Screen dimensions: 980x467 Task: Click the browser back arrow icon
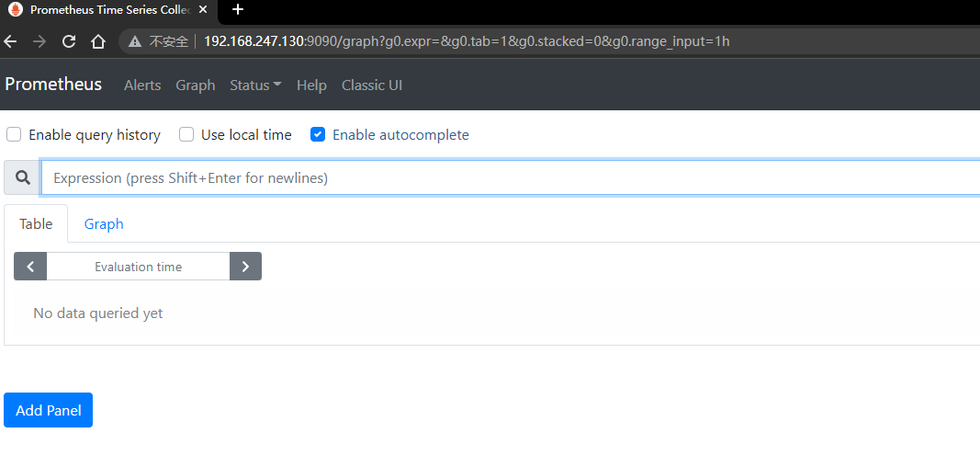10,42
